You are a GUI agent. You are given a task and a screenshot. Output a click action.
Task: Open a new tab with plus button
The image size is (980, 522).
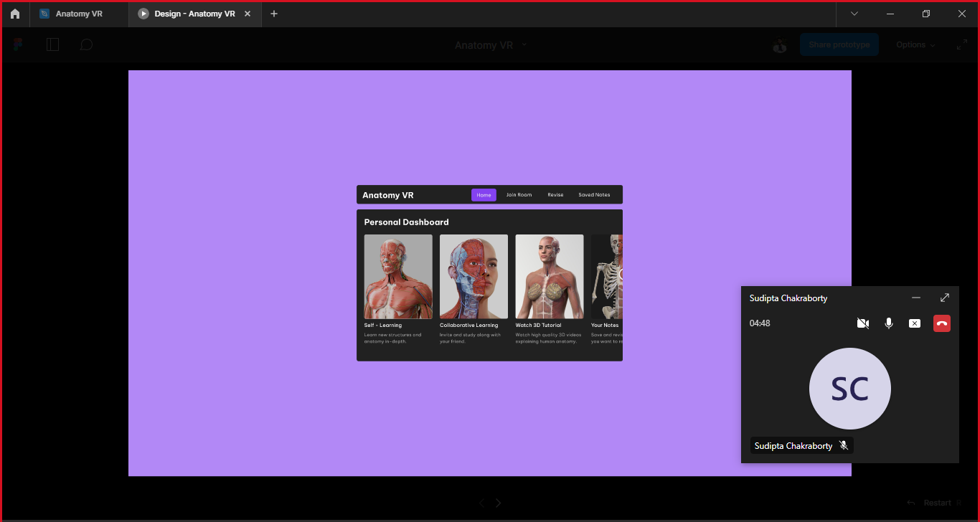click(x=274, y=14)
